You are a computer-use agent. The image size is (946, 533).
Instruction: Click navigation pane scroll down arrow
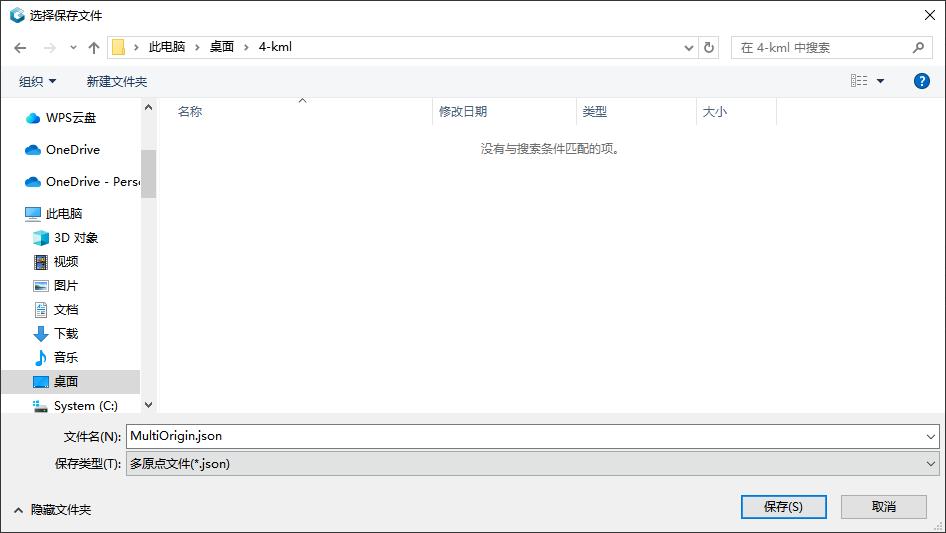pos(148,405)
